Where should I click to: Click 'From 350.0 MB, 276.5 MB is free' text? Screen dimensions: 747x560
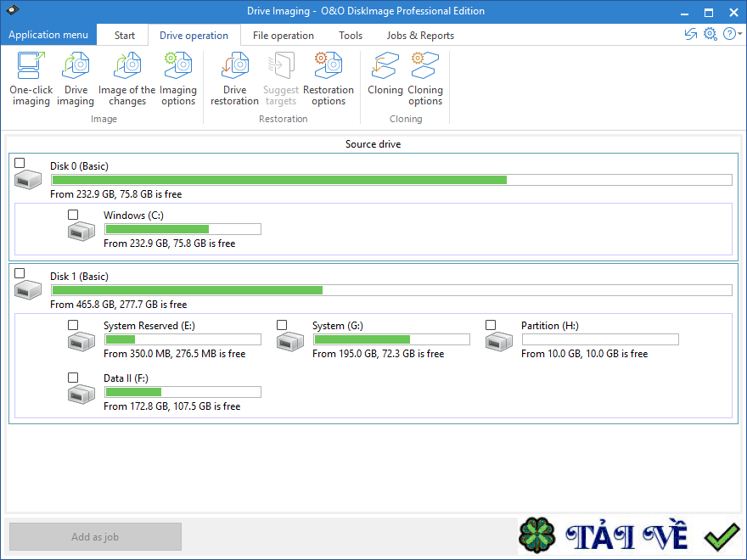click(x=174, y=354)
